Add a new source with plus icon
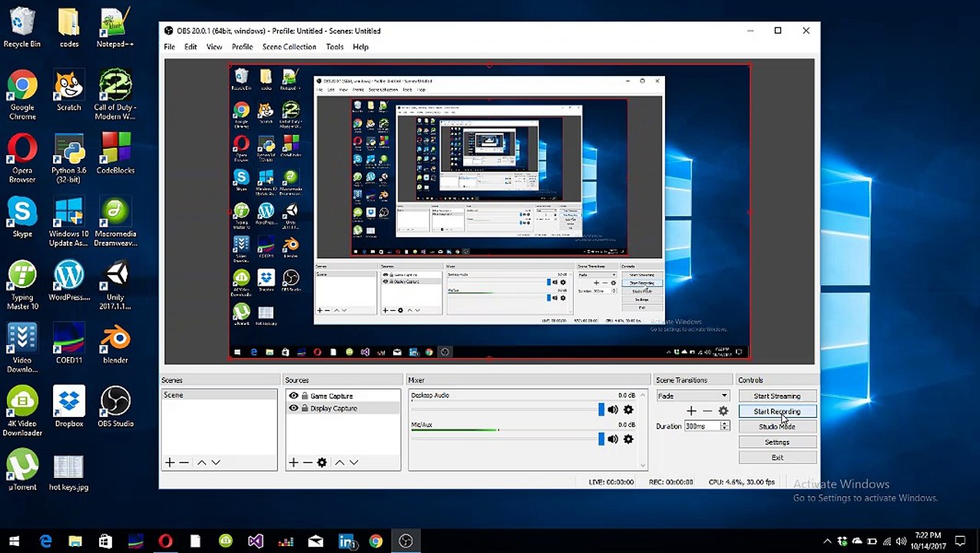The width and height of the screenshot is (980, 553). tap(293, 462)
